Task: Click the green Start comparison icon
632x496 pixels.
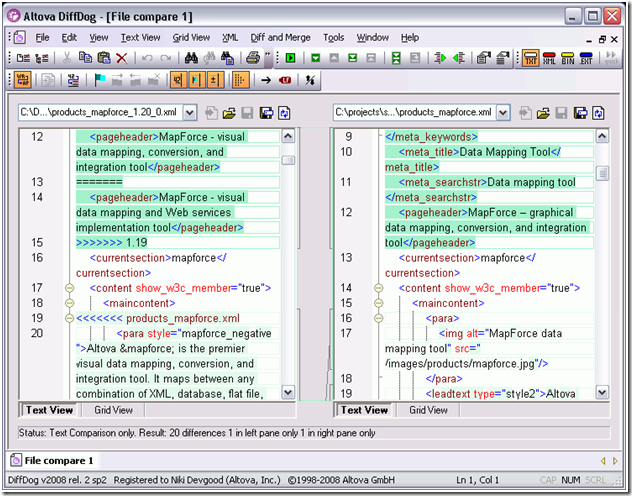Action: tap(290, 58)
